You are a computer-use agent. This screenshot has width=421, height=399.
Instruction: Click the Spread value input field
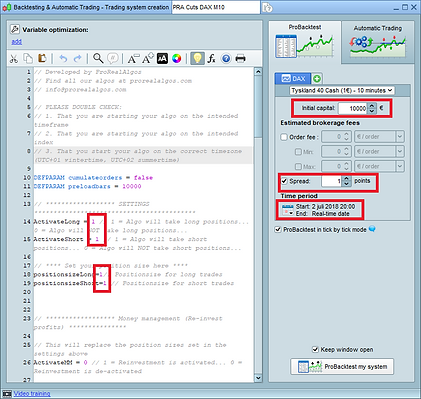pos(332,181)
